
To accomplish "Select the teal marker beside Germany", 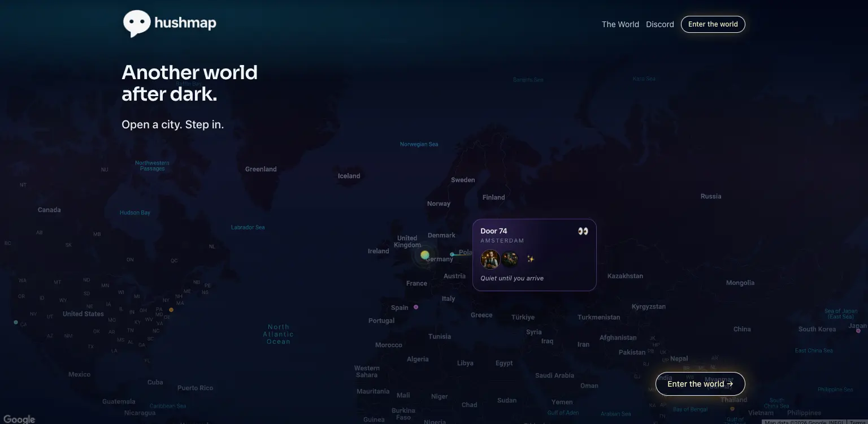I will (x=452, y=254).
